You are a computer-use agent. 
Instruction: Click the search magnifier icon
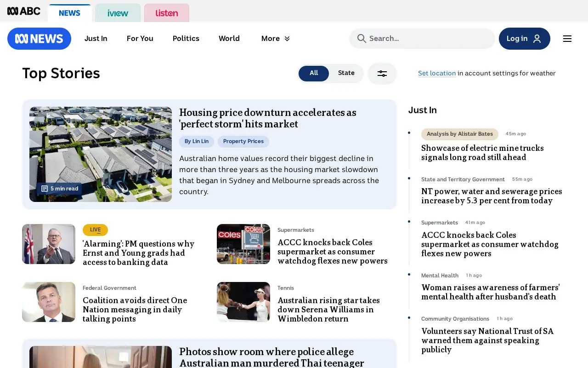click(x=362, y=39)
